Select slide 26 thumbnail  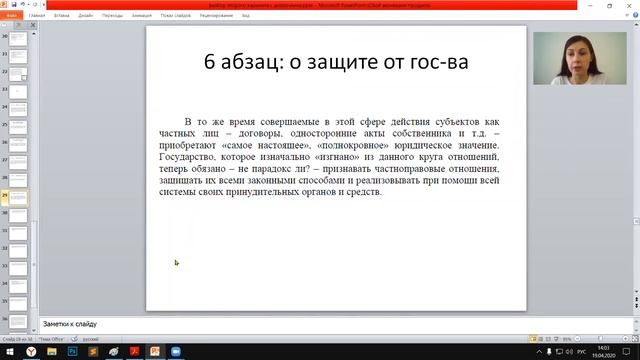pos(18,145)
